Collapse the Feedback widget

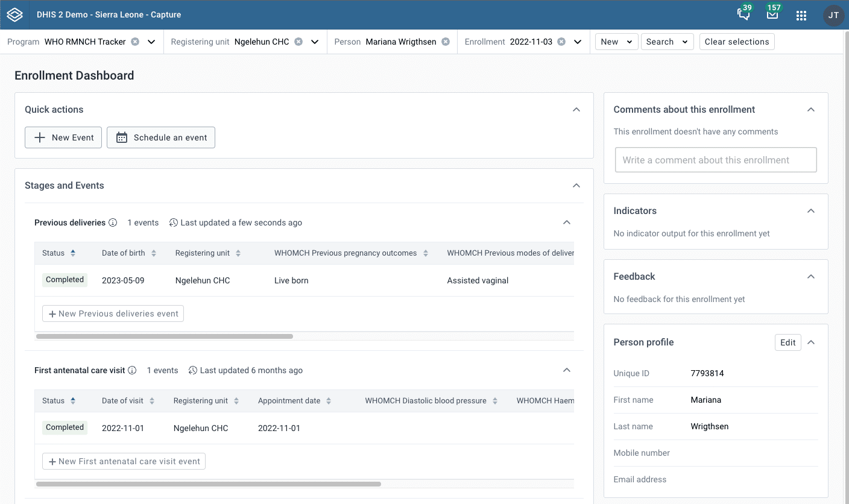(x=811, y=277)
